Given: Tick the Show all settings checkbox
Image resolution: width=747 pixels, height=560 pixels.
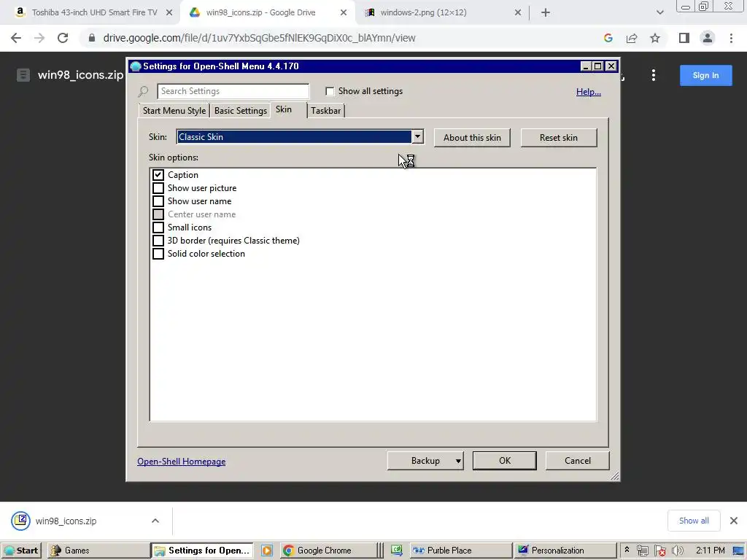Looking at the screenshot, I should click(330, 91).
